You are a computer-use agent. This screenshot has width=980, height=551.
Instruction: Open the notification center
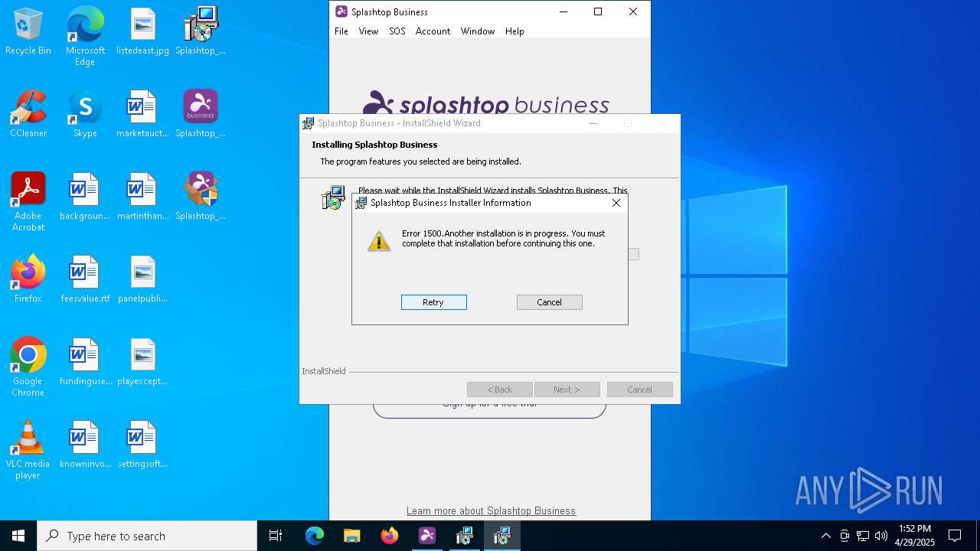(955, 536)
